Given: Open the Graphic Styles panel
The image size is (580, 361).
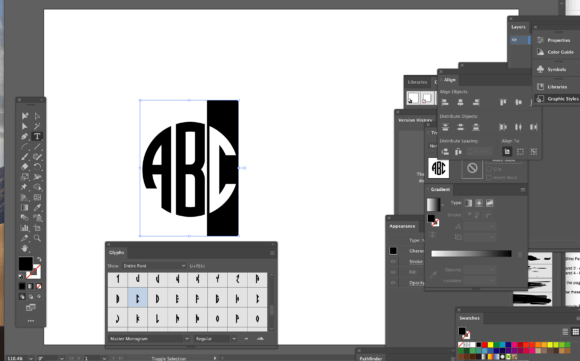Looking at the screenshot, I should point(557,99).
